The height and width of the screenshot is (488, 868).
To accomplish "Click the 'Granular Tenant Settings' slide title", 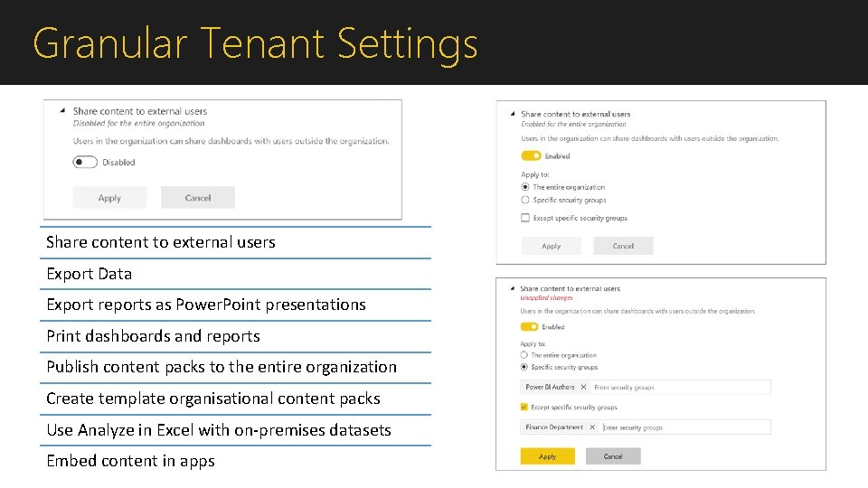I will 255,44.
